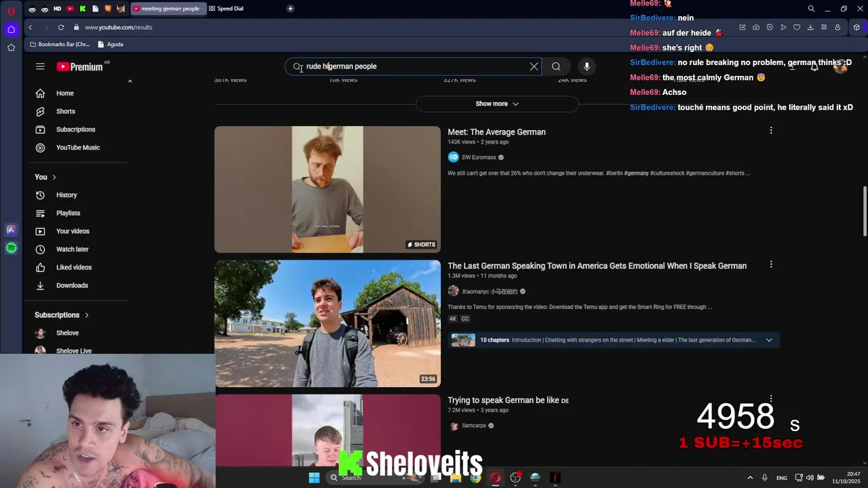Start voice search with microphone button
The width and height of the screenshot is (868, 488).
tap(587, 66)
